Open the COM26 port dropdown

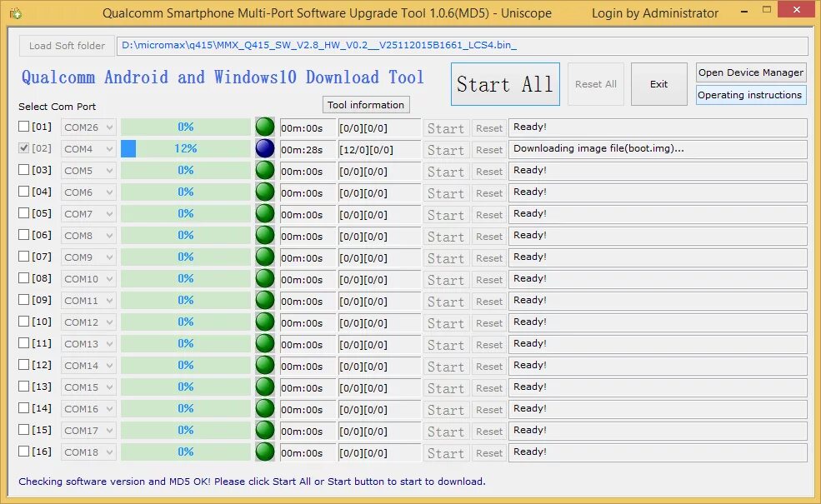coord(88,127)
